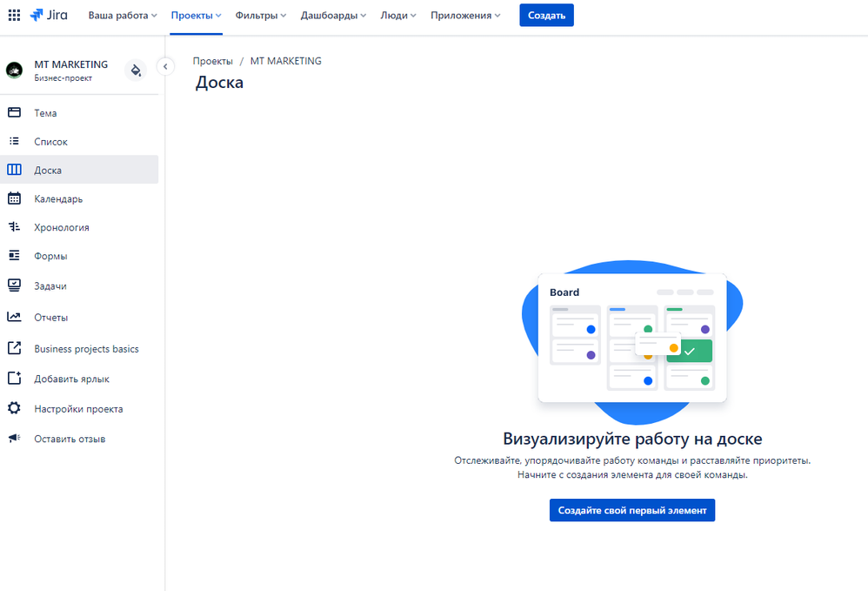Click the blue Создать button
Screen dimensions: 868x591
click(x=546, y=15)
